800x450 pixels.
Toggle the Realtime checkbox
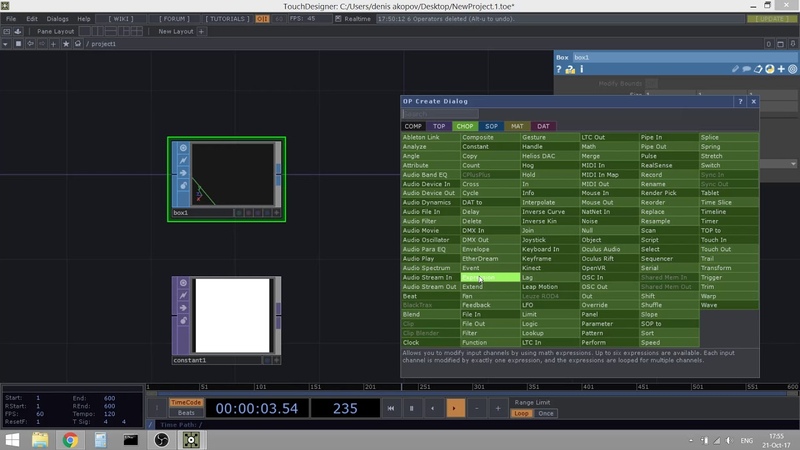pos(339,19)
